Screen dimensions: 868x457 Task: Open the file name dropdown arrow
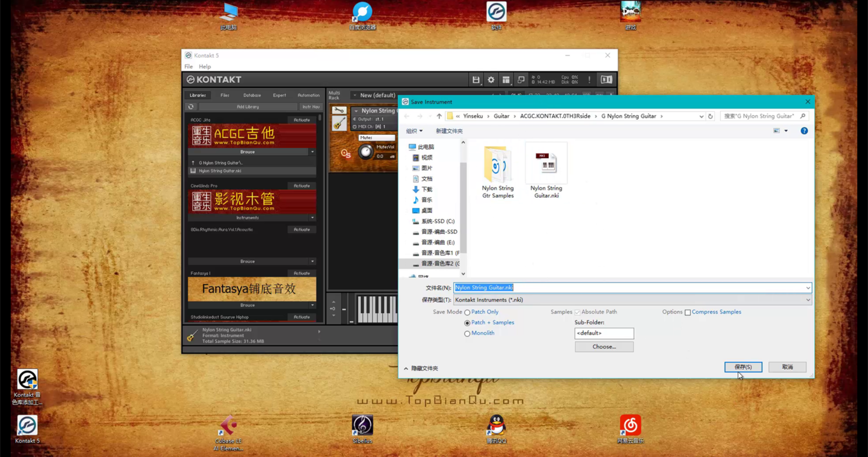807,288
